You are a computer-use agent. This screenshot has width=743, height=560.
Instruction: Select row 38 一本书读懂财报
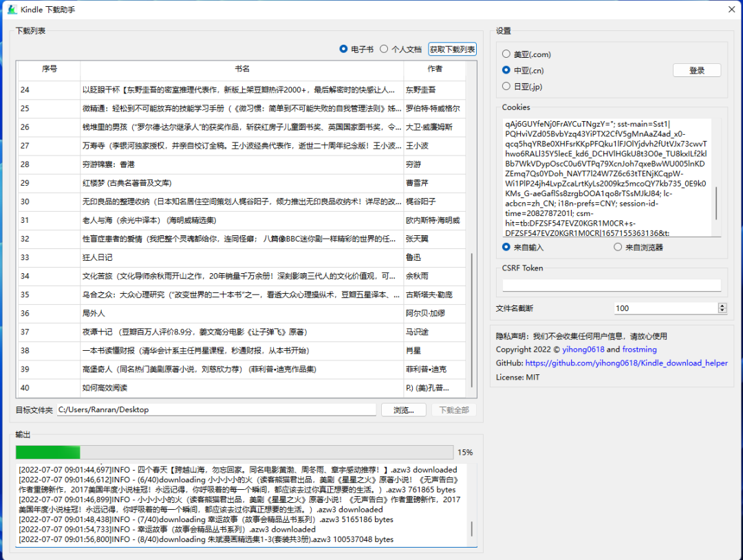tap(242, 351)
